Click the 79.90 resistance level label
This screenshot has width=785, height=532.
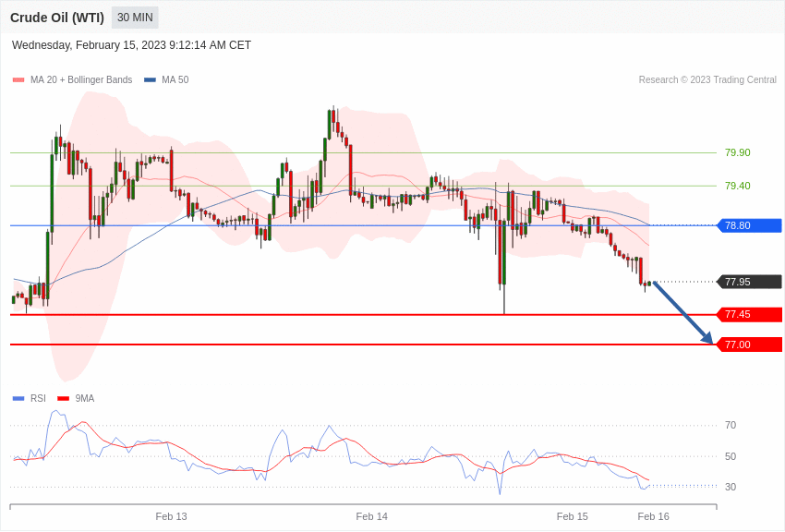(x=737, y=152)
